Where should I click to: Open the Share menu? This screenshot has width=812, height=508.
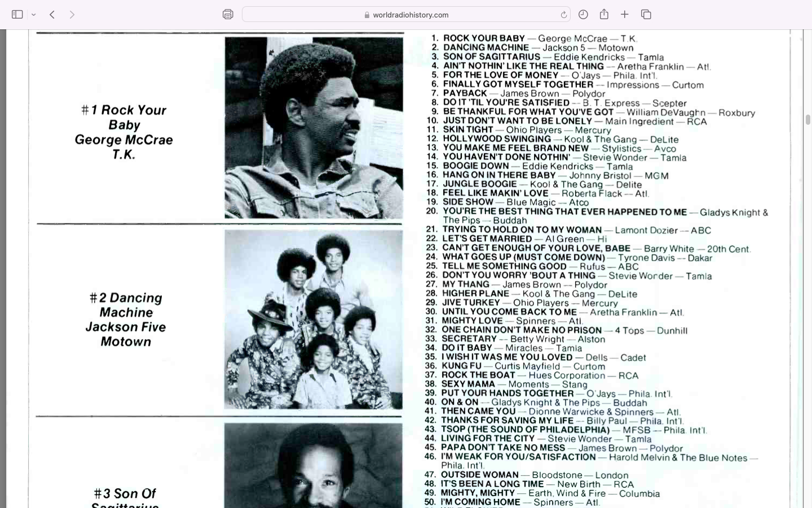click(x=604, y=15)
